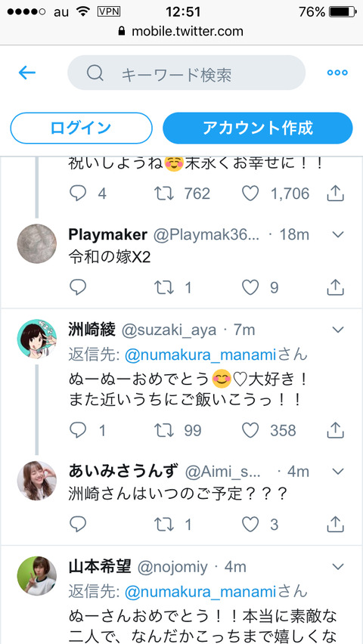This screenshot has height=644, width=363.
Task: Tap the アカウント作成 button
Action: click(258, 128)
